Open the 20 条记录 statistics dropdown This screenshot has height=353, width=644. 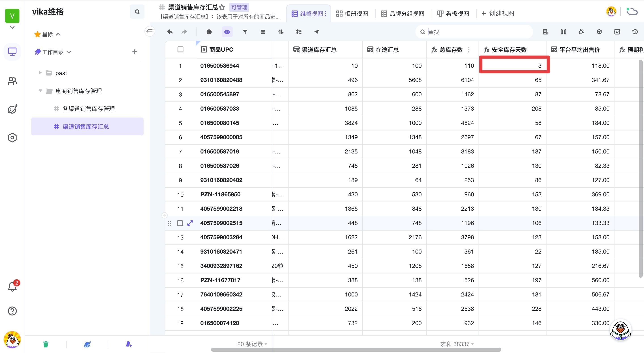pyautogui.click(x=252, y=344)
